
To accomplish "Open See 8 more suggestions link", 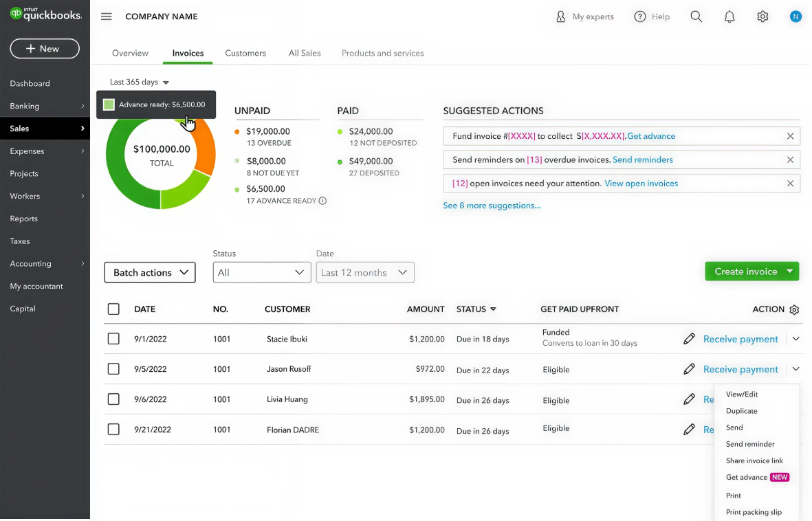I will click(x=492, y=206).
